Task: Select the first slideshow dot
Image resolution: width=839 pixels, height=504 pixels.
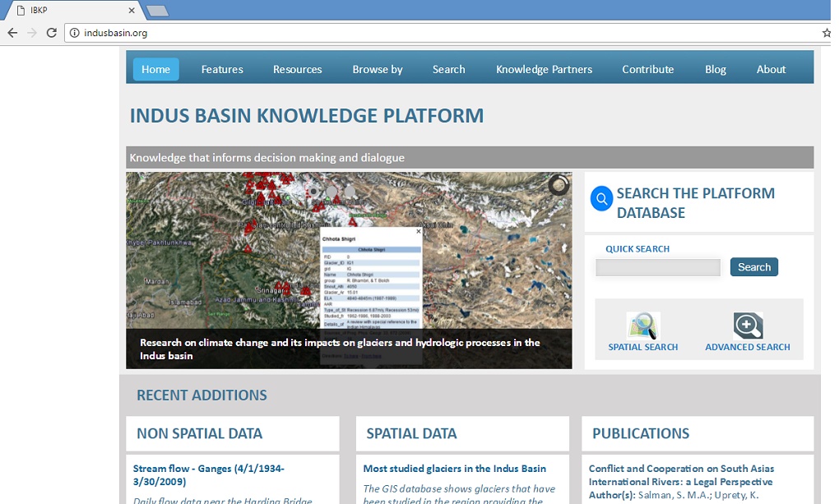Action: (x=313, y=191)
